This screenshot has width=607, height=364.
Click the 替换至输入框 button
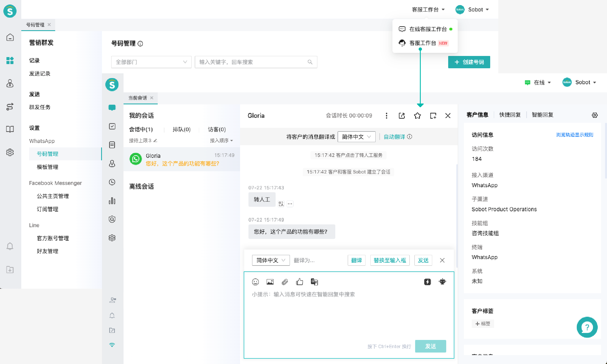(x=390, y=260)
